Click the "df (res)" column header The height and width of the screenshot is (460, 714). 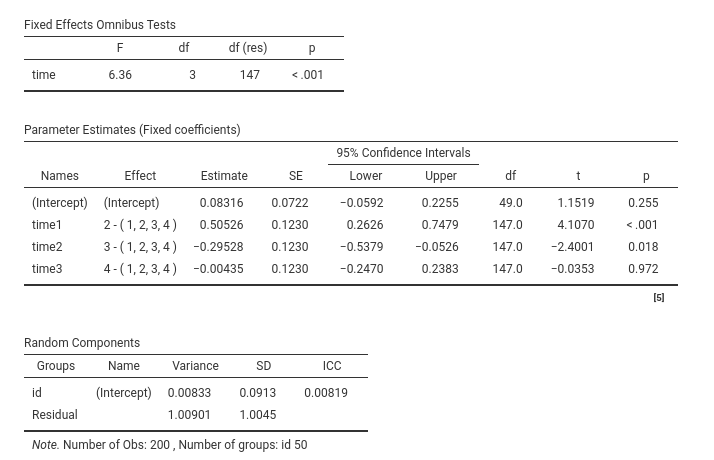click(x=248, y=48)
